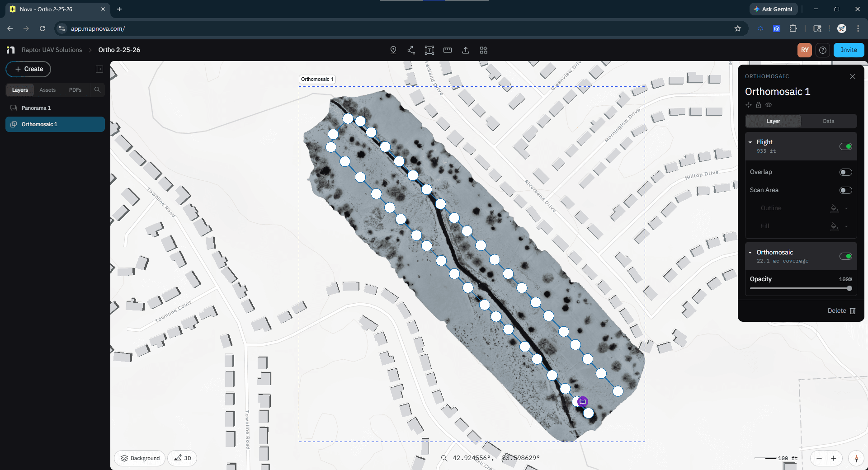This screenshot has width=868, height=470.
Task: Click the Create button
Action: coord(28,69)
